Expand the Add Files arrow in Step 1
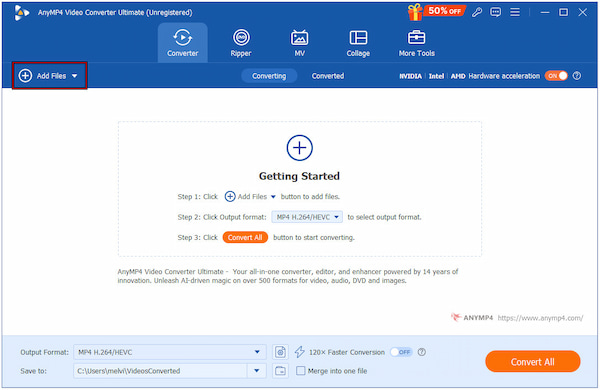 [273, 197]
